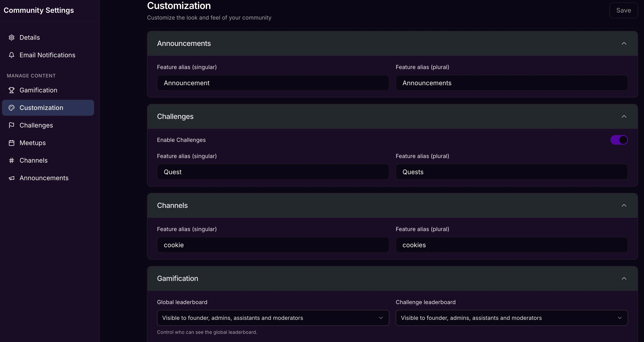Viewport: 644px width, 342px height.
Task: Click the flag icon for Challenges
Action: [12, 125]
